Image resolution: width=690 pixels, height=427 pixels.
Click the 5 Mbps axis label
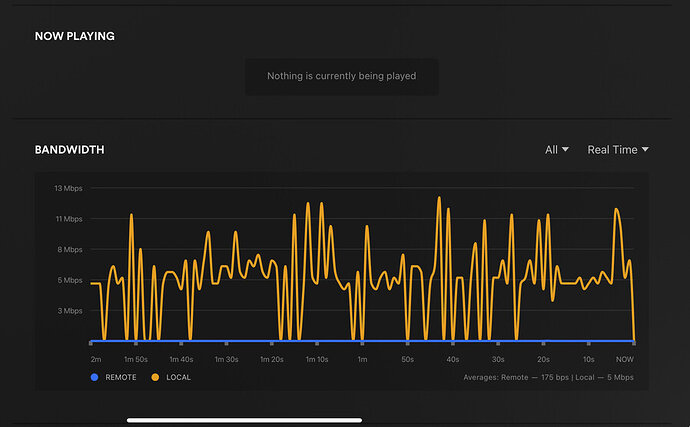point(70,280)
